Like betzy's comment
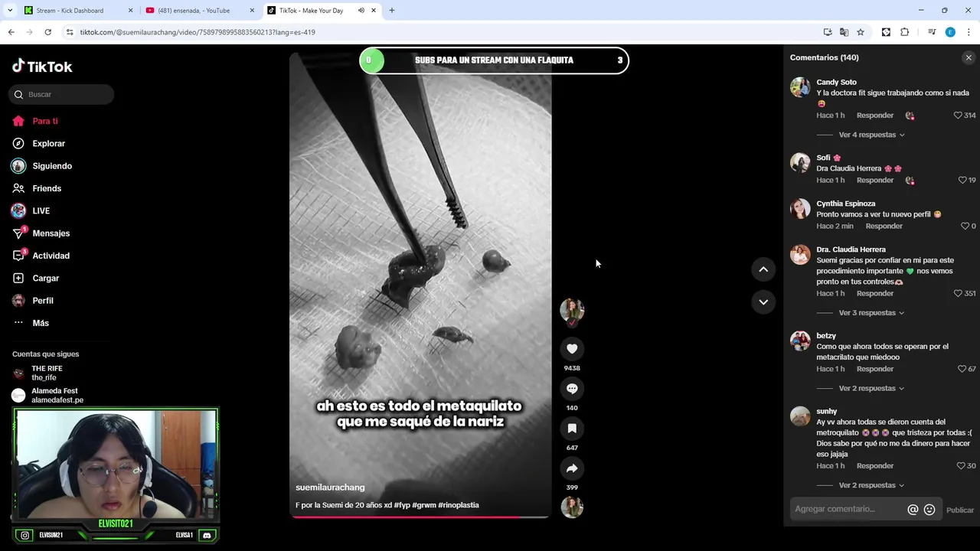This screenshot has height=551, width=980. [x=962, y=369]
